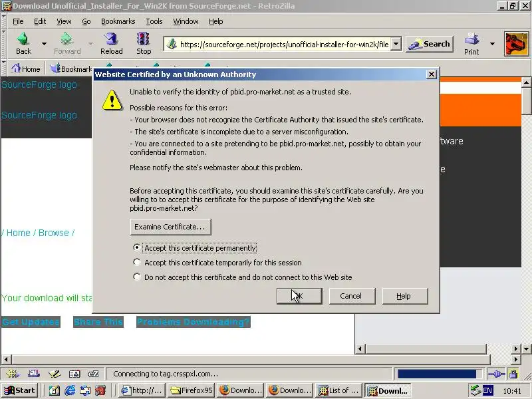Open Composer icon in status bar
This screenshot has width=532, height=399.
[55, 374]
